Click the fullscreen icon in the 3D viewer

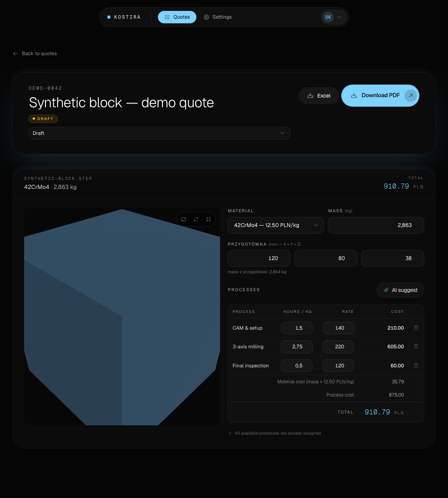click(x=208, y=219)
